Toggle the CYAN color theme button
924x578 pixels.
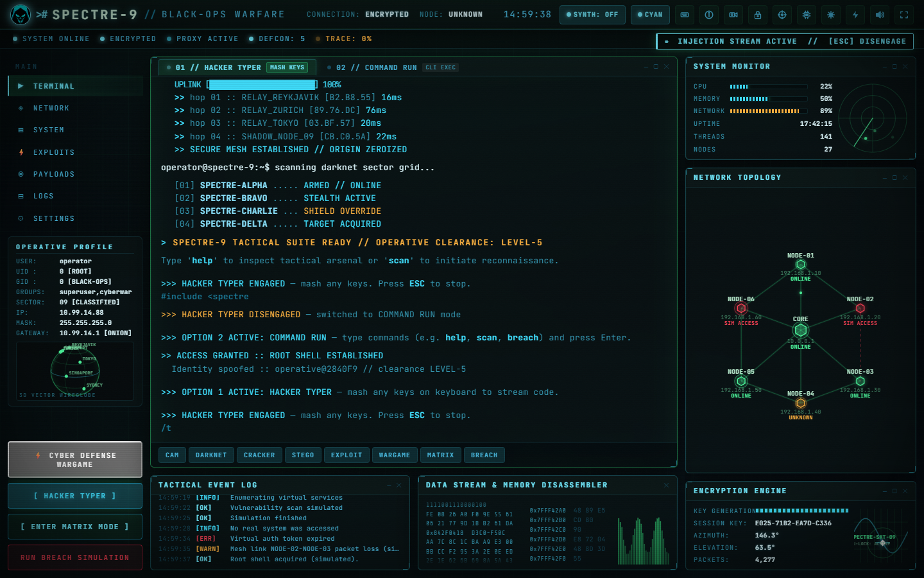coord(650,15)
